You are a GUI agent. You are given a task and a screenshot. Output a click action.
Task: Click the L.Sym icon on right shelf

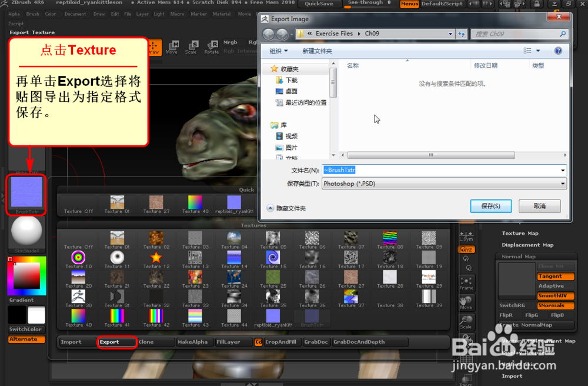pyautogui.click(x=466, y=236)
